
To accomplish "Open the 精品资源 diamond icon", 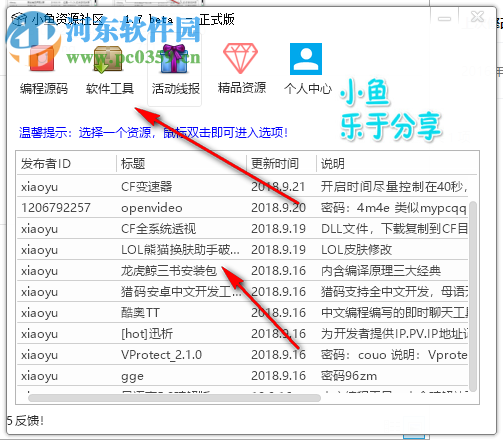I will point(240,59).
